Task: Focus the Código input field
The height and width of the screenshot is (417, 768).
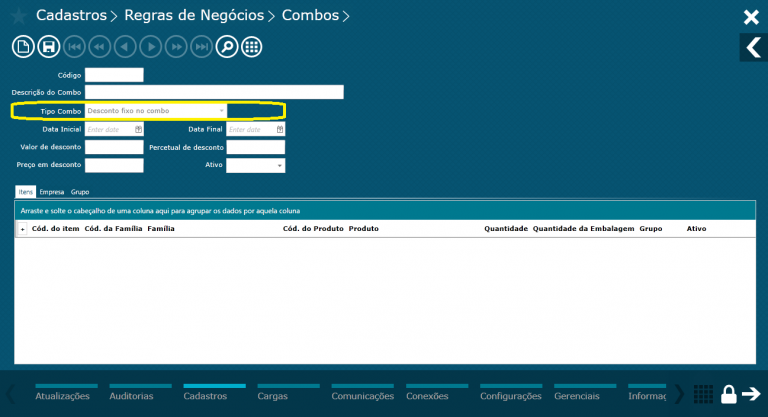Action: [x=114, y=75]
